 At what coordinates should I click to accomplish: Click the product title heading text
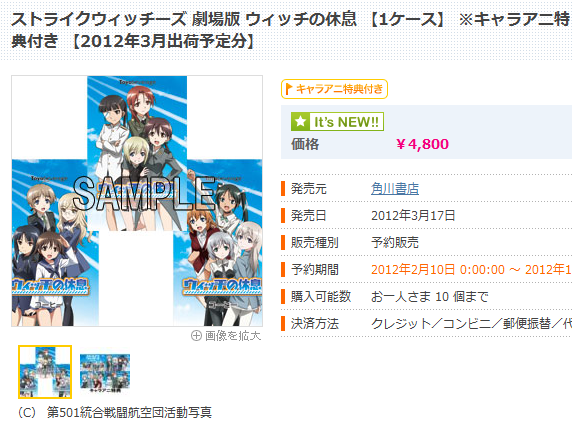(x=290, y=30)
